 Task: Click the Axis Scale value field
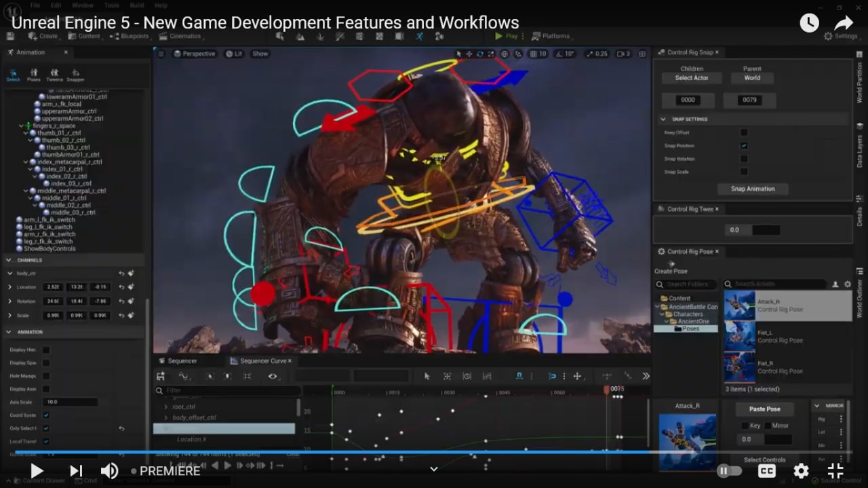coord(71,402)
